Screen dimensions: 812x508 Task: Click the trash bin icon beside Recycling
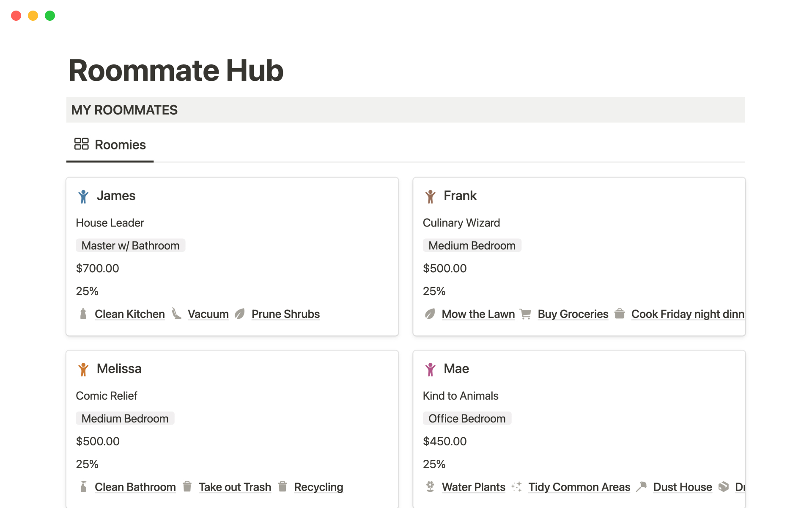pos(283,487)
